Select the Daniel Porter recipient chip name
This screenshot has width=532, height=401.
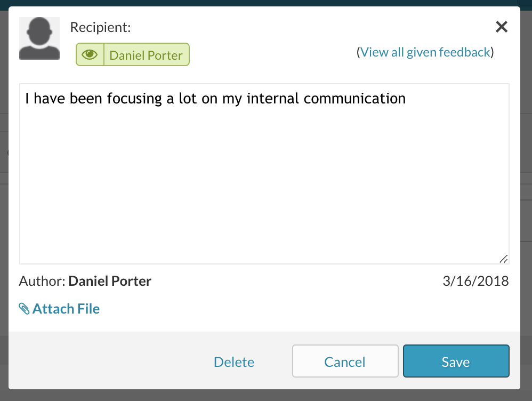(146, 55)
